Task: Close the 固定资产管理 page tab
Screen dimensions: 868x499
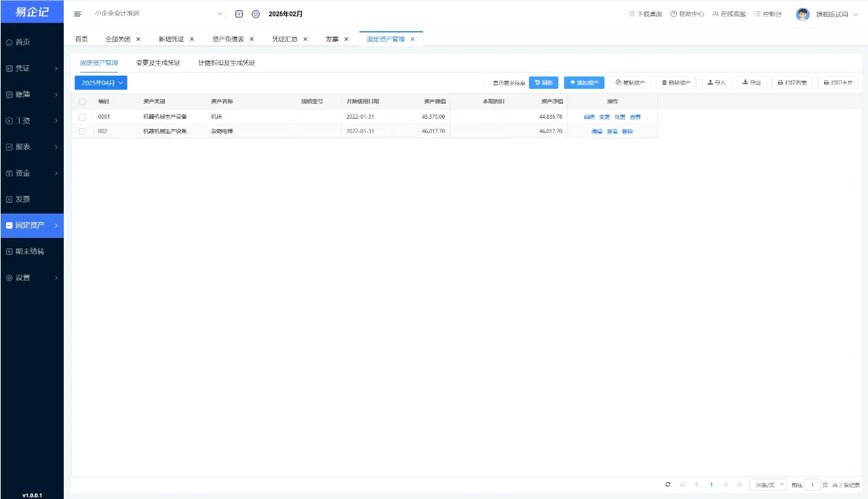Action: tap(412, 39)
